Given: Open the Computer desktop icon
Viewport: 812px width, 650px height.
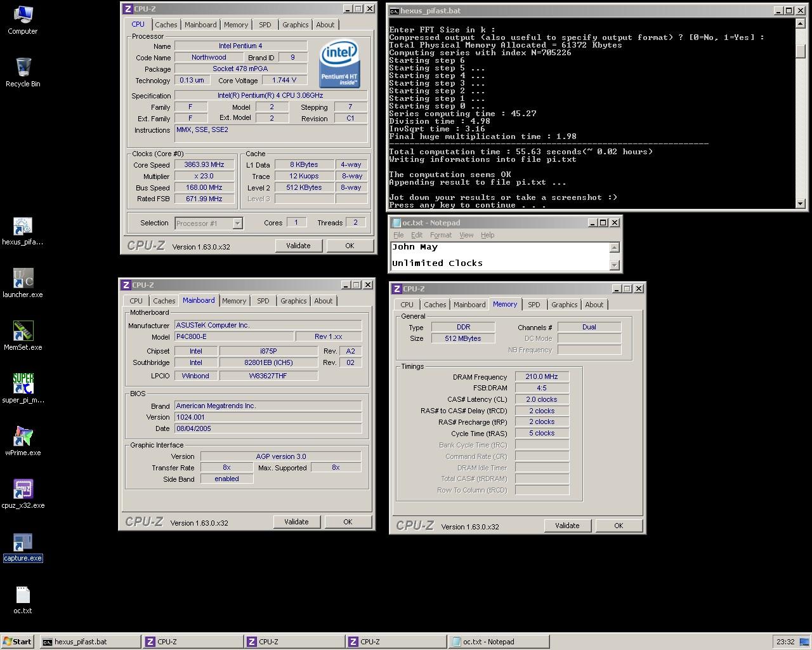Looking at the screenshot, I should point(22,19).
